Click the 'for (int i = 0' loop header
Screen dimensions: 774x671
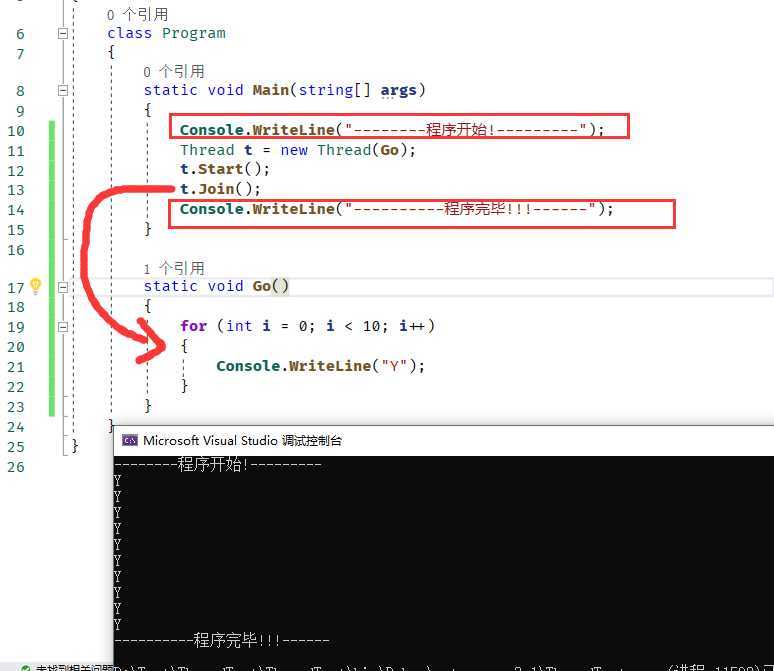click(x=307, y=326)
